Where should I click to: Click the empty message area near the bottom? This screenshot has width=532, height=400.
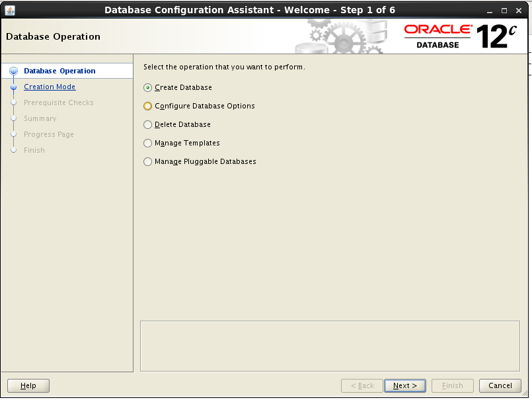[330, 345]
